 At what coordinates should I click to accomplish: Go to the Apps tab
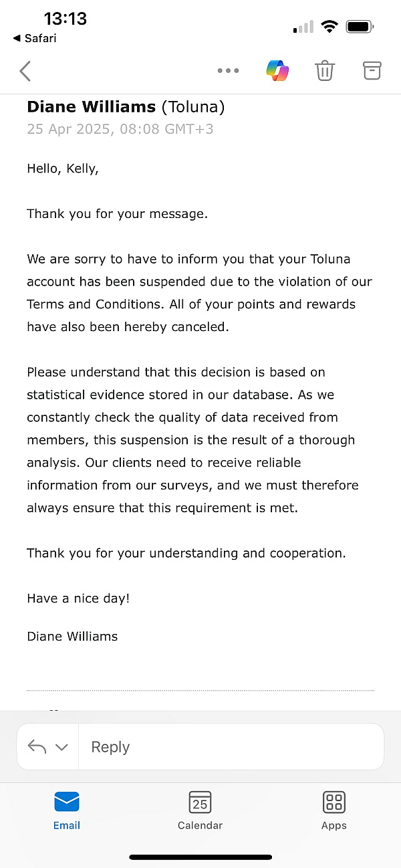(x=333, y=810)
